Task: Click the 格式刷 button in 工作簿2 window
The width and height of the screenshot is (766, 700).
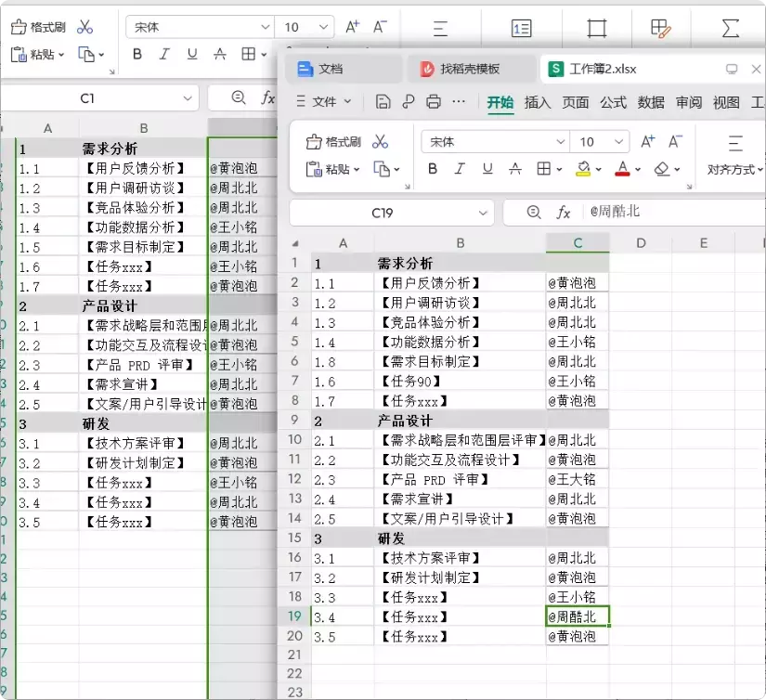Action: 334,142
